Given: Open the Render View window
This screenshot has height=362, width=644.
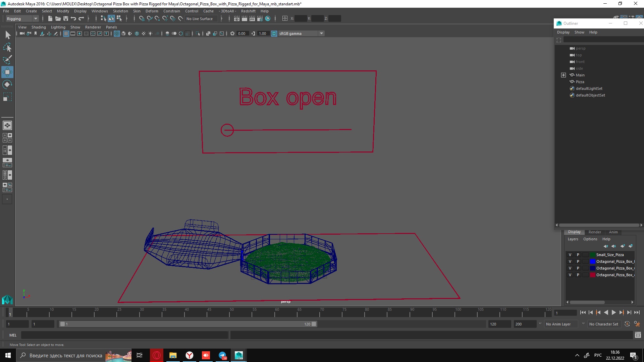Looking at the screenshot, I should tap(237, 19).
